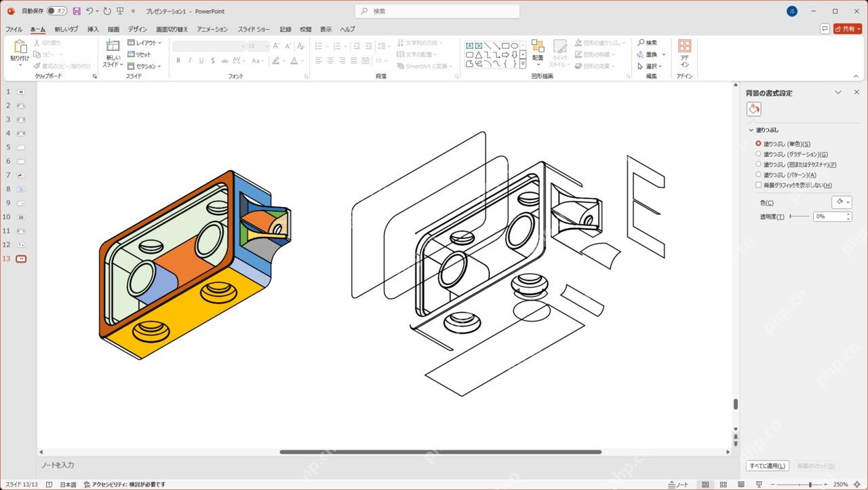
Task: Select slide 12 thumbnail in slide panel
Action: pyautogui.click(x=21, y=244)
